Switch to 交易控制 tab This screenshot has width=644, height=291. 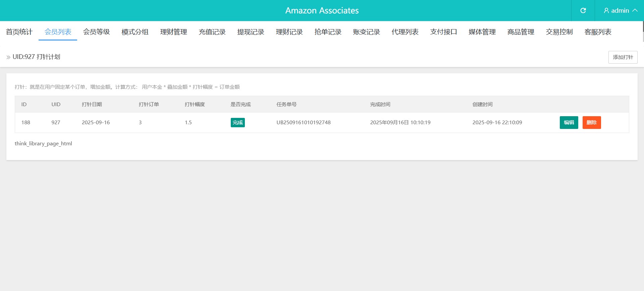pos(559,32)
